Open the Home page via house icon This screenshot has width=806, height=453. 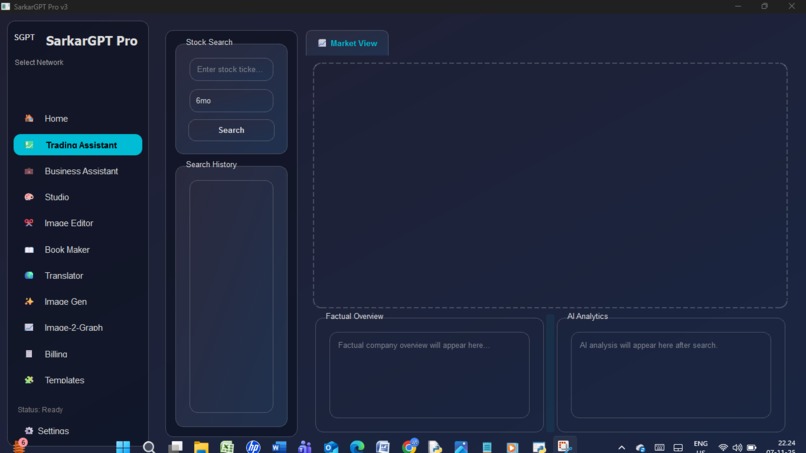29,118
